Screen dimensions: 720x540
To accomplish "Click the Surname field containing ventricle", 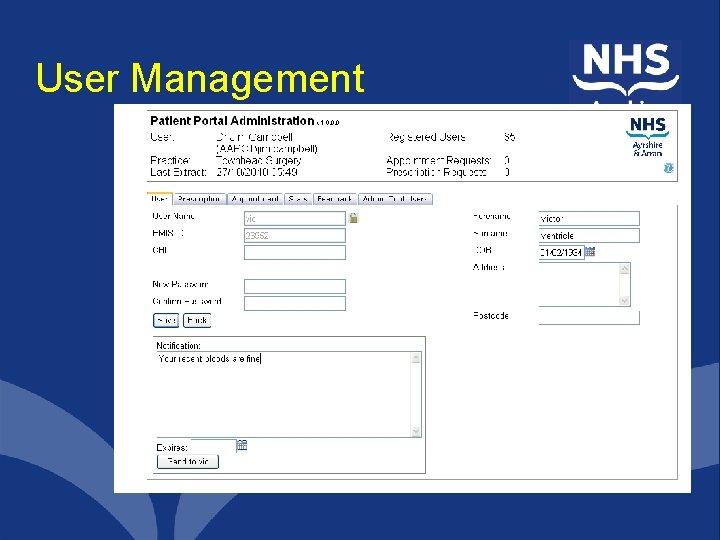I will (x=589, y=236).
